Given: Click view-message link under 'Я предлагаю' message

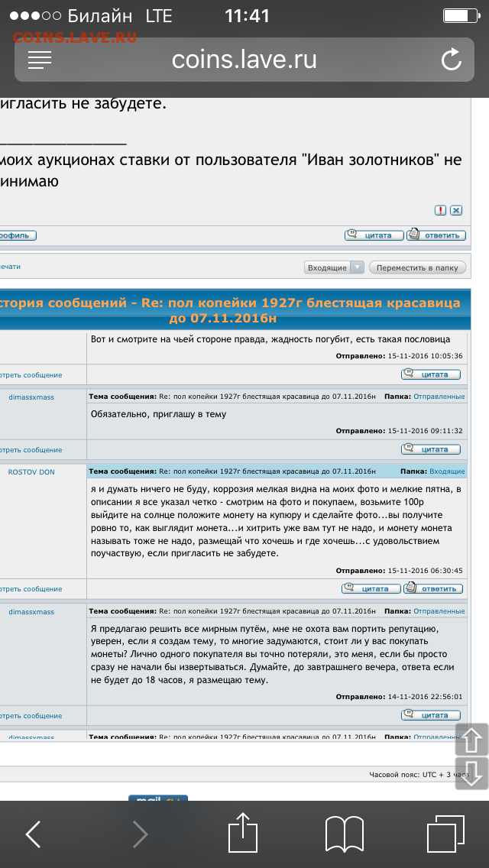Looking at the screenshot, I should click(31, 715).
